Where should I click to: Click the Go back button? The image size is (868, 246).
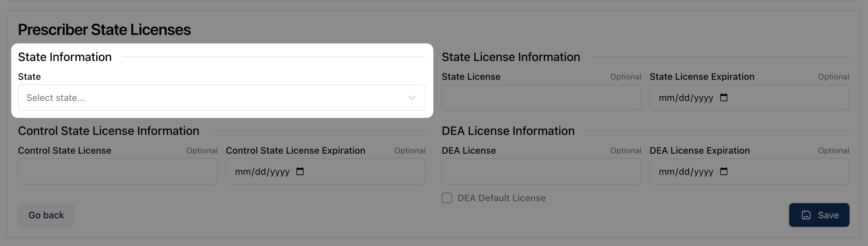coord(46,215)
